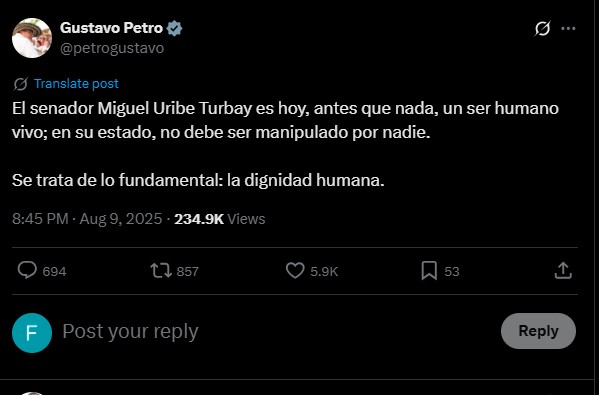Click the Grok icon beside Translate post

(21, 84)
